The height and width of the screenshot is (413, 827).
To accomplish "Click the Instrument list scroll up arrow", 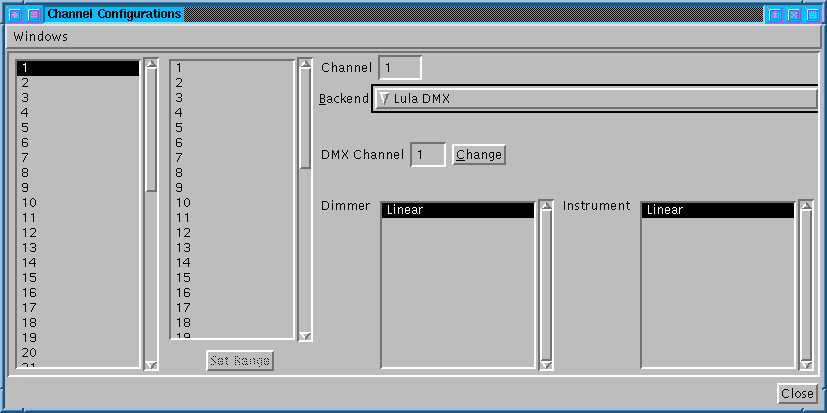I will tap(806, 208).
